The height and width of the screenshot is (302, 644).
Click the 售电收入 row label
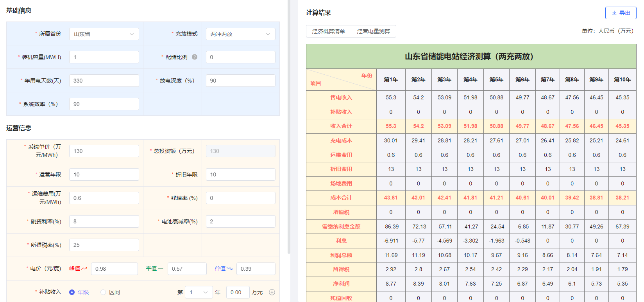tap(341, 97)
